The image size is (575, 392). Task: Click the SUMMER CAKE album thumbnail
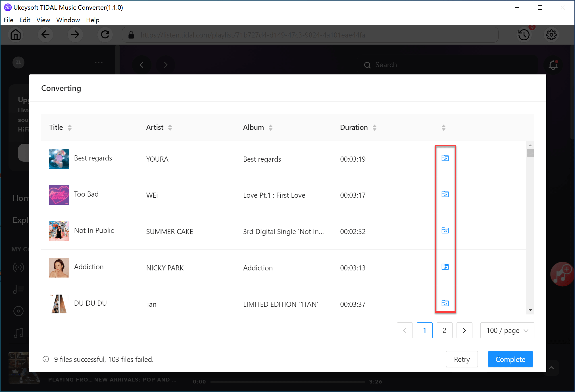[x=58, y=231]
